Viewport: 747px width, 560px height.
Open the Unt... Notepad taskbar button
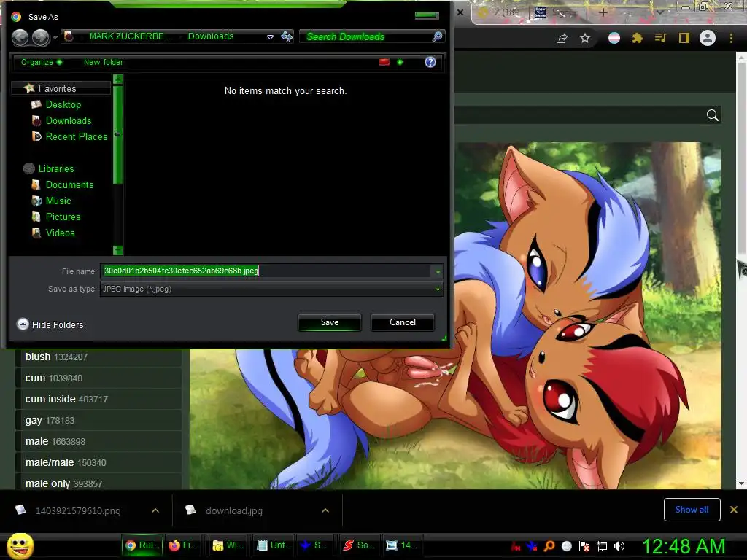(x=274, y=545)
